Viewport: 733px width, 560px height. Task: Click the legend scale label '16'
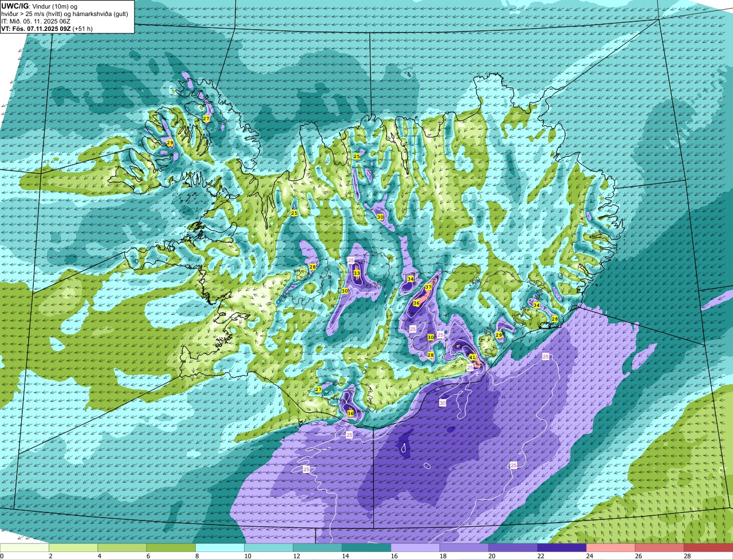pos(393,556)
